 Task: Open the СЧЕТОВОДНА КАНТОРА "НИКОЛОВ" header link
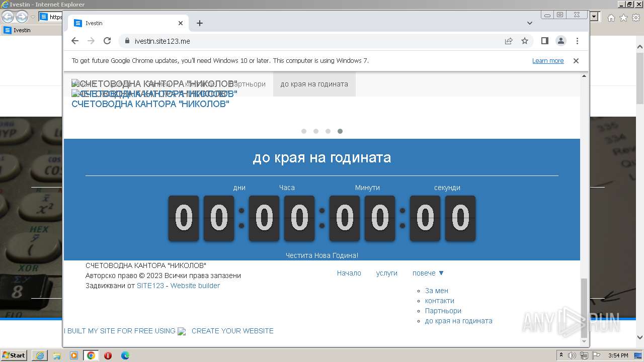pos(150,104)
